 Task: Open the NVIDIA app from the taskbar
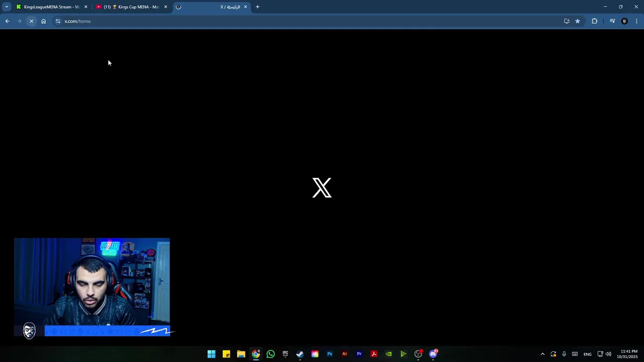click(x=388, y=354)
